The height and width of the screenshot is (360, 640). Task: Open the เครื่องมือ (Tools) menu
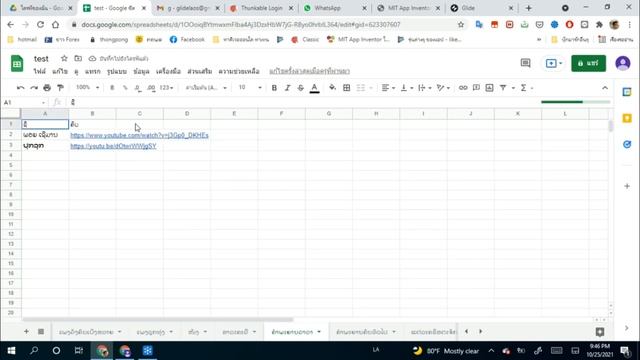point(168,71)
